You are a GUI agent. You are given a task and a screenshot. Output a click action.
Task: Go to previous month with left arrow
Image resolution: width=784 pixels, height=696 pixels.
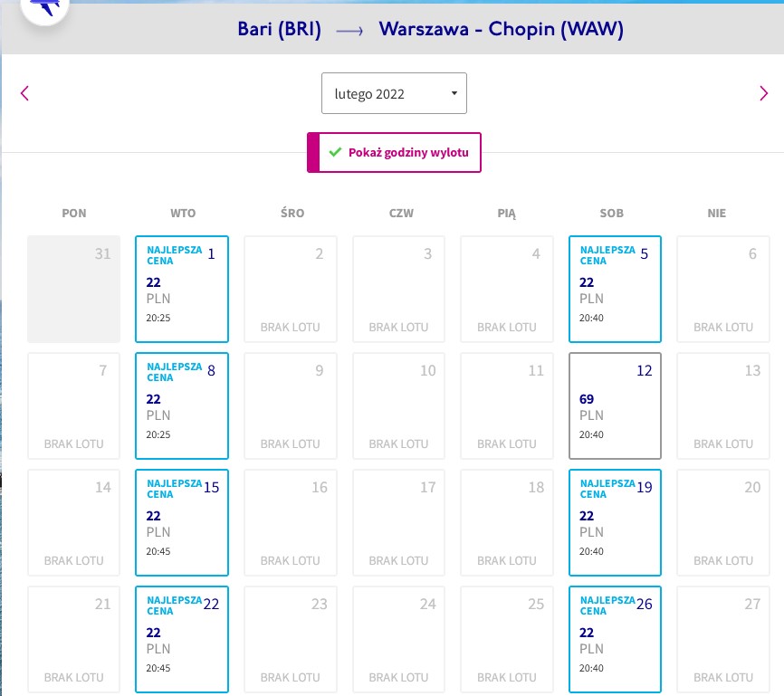24,93
